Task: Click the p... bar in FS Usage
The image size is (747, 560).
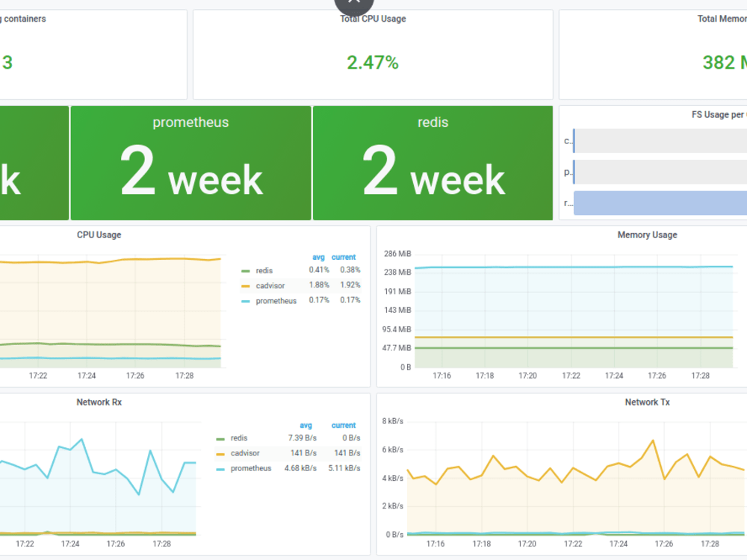Action: [x=660, y=172]
